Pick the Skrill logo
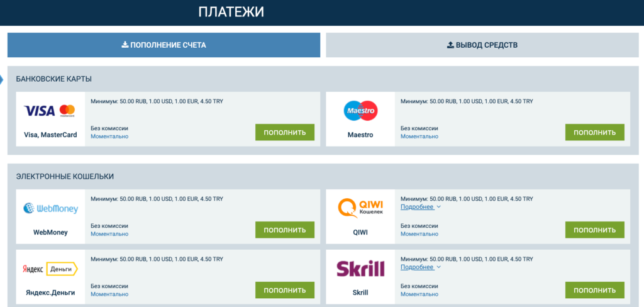This screenshot has width=644, height=307. click(x=360, y=269)
